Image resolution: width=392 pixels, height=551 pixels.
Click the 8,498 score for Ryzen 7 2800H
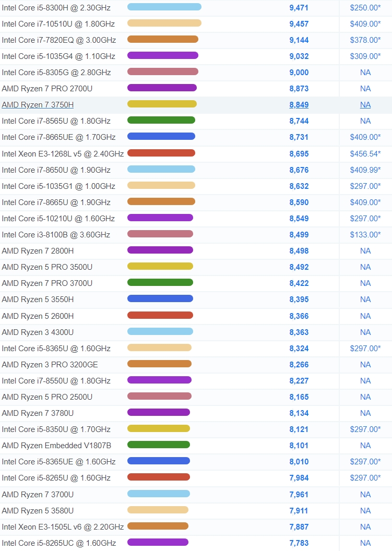[x=299, y=251]
